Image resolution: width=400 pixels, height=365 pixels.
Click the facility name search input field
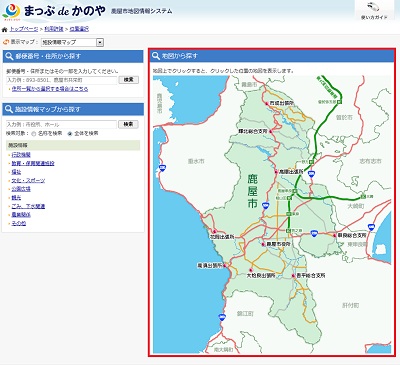61,124
